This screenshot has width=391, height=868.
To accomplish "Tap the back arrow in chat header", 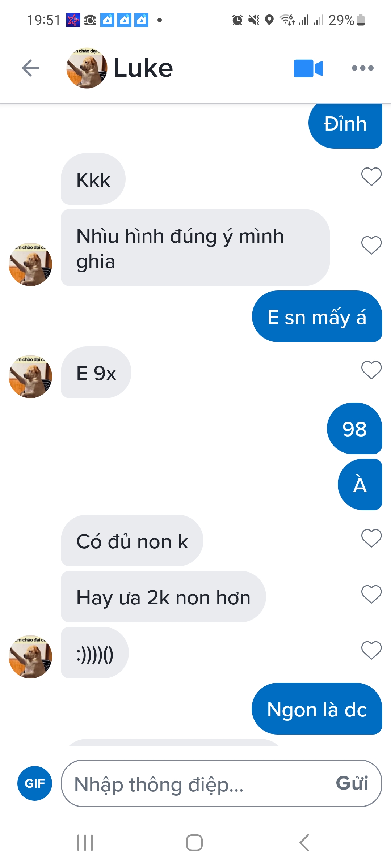I will 30,68.
